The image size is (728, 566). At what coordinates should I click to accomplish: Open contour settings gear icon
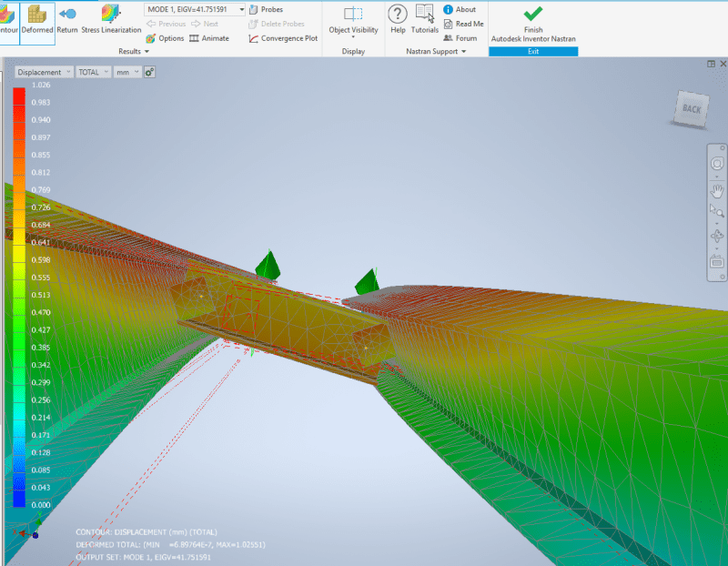point(149,72)
